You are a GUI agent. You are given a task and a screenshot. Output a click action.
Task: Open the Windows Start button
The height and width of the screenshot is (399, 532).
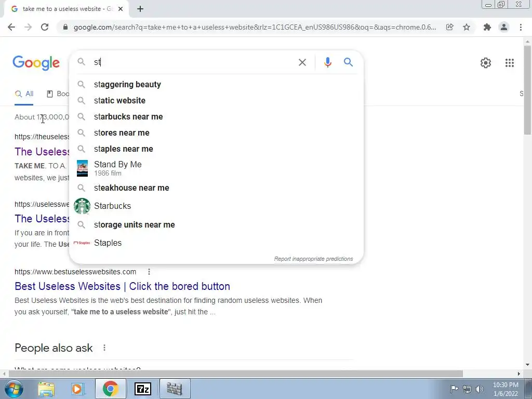click(x=13, y=389)
